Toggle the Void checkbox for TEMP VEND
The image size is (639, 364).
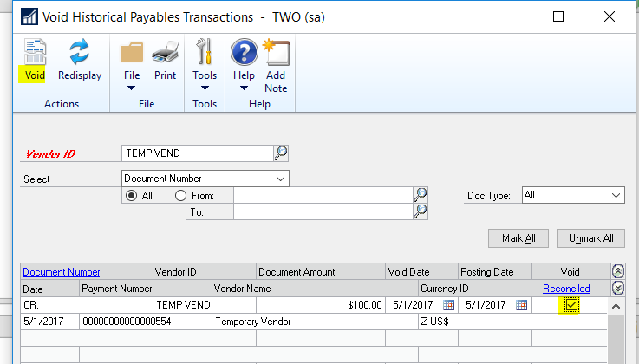571,305
